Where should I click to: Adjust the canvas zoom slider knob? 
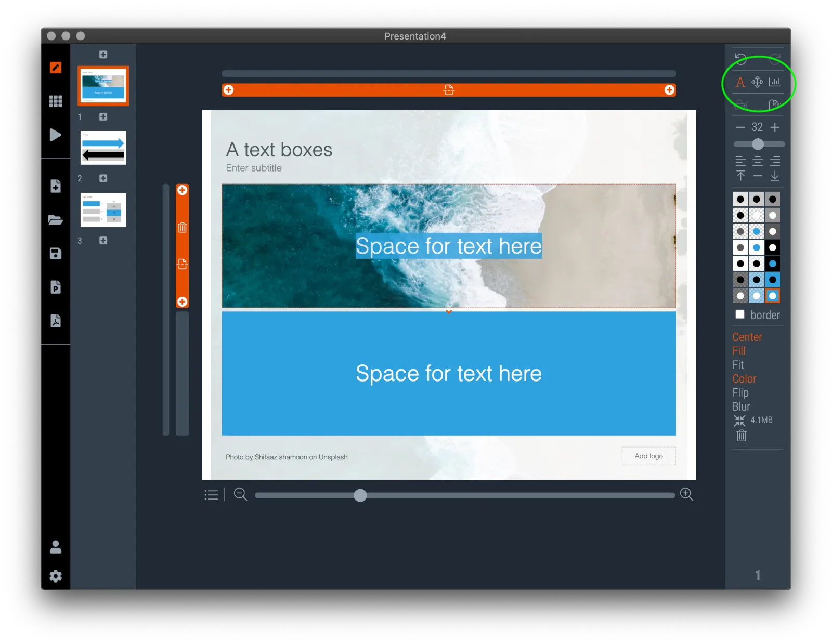click(360, 495)
